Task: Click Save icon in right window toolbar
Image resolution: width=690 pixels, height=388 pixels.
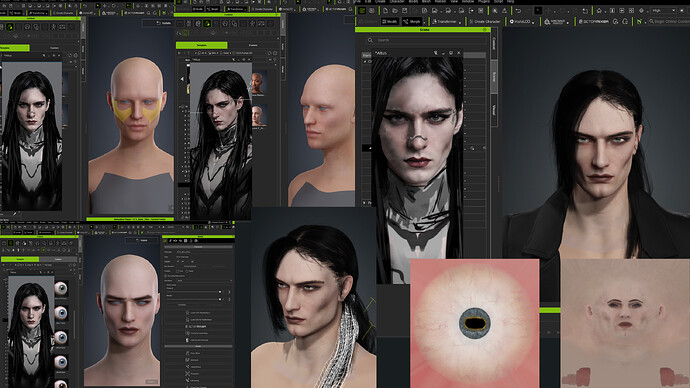Action: [404, 11]
